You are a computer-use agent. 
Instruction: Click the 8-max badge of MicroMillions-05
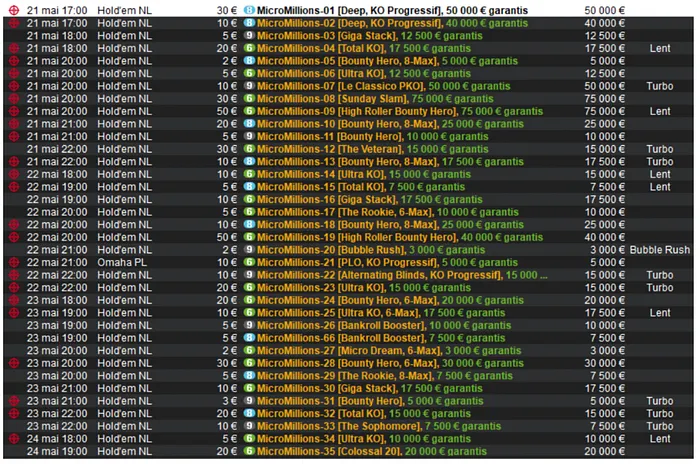click(249, 60)
